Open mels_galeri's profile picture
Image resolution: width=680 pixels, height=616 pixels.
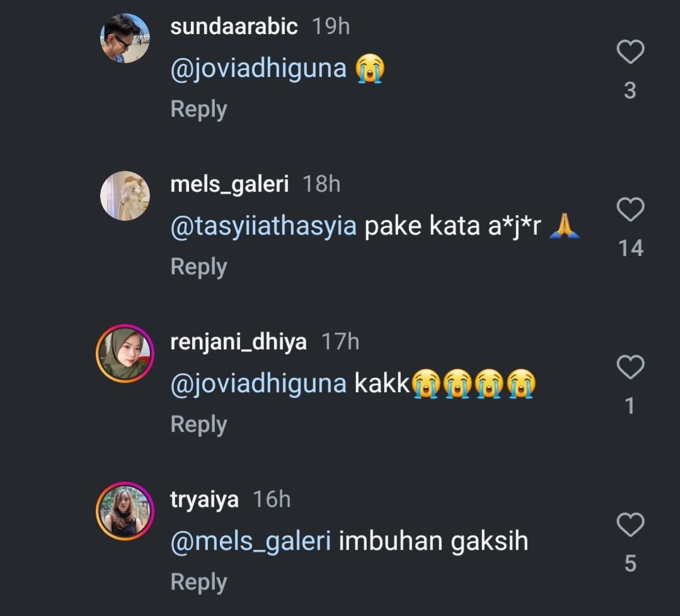[124, 194]
